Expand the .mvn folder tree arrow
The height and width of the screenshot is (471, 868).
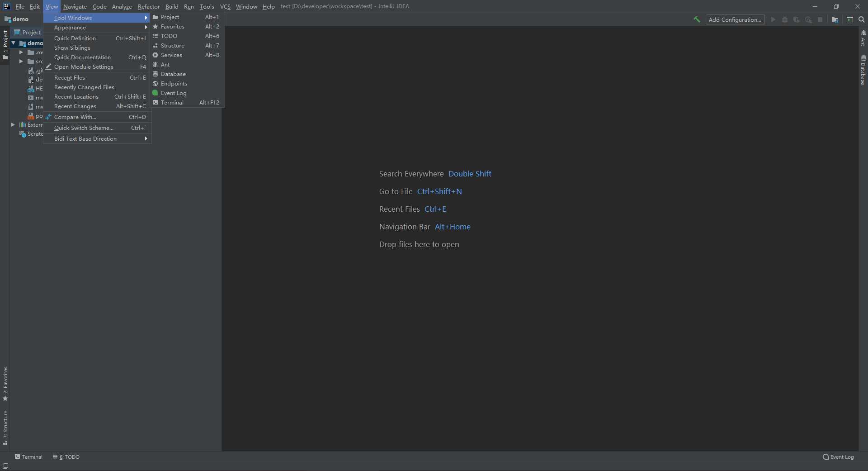21,52
